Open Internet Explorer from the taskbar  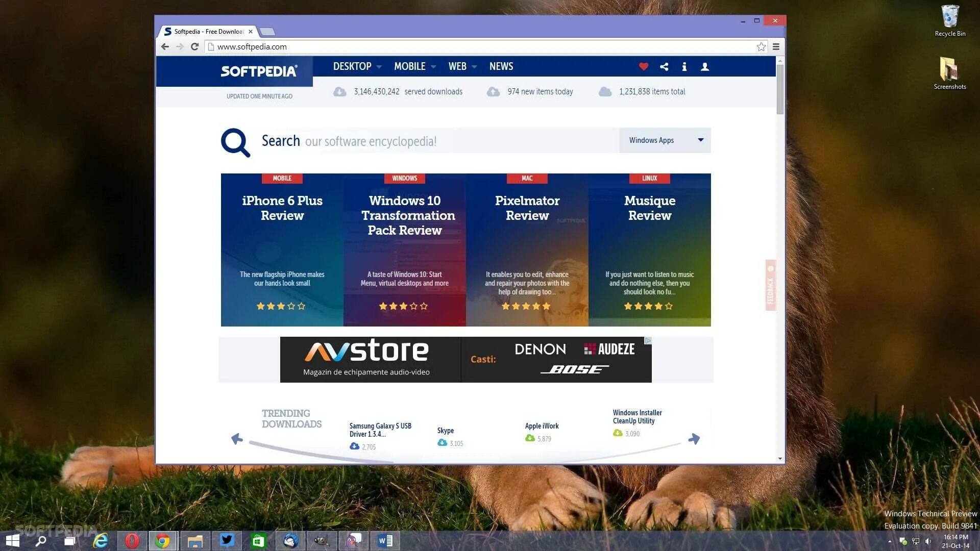tap(101, 541)
